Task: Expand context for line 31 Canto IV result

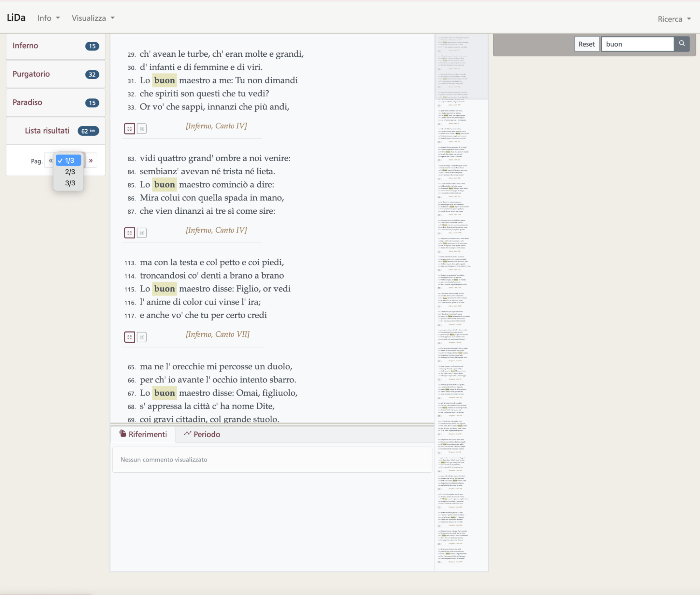Action: 130,129
